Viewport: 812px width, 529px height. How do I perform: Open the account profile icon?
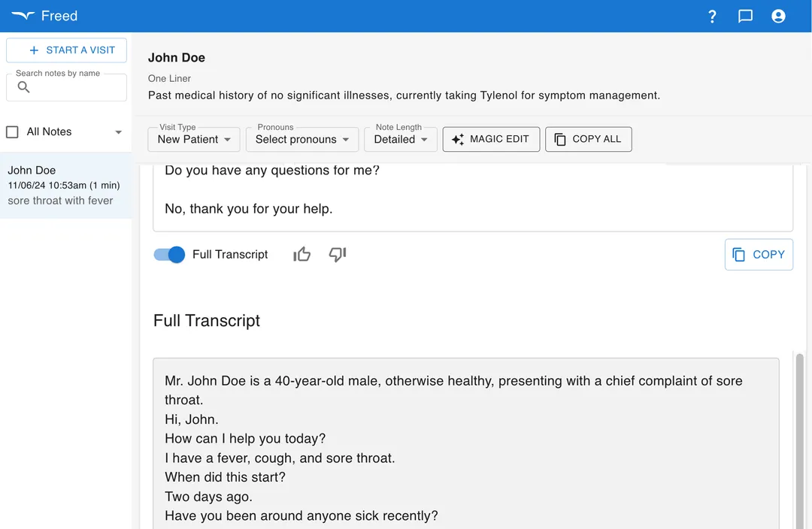(778, 16)
